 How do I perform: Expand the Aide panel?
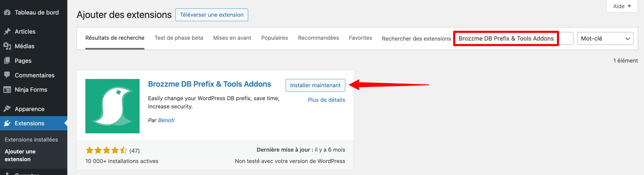pyautogui.click(x=622, y=6)
